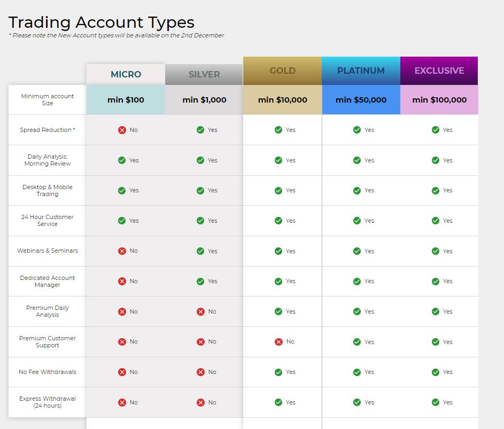The image size is (504, 429).
Task: Click the Trading Account Types heading
Action: tap(102, 22)
